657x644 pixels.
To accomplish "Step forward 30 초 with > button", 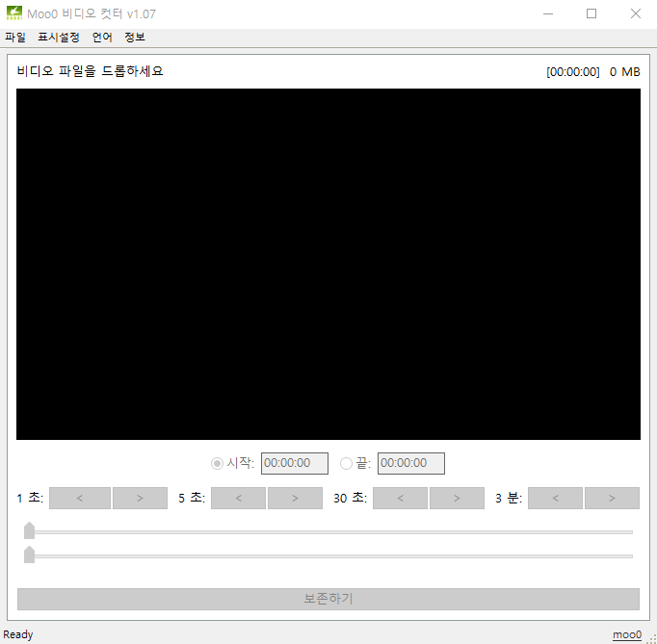I will coord(457,498).
